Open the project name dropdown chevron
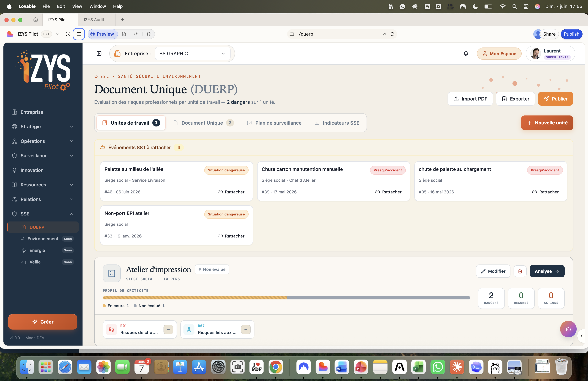588x381 pixels. pyautogui.click(x=58, y=34)
